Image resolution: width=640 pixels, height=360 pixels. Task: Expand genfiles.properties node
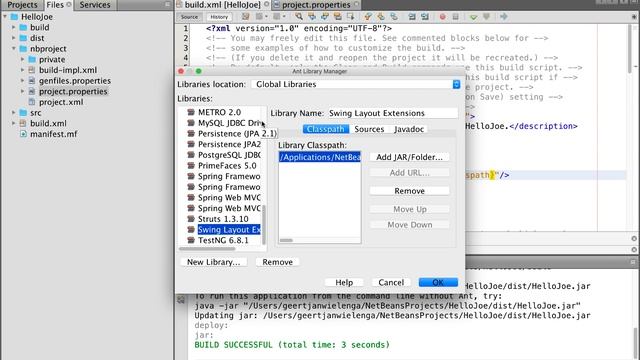(x=23, y=80)
